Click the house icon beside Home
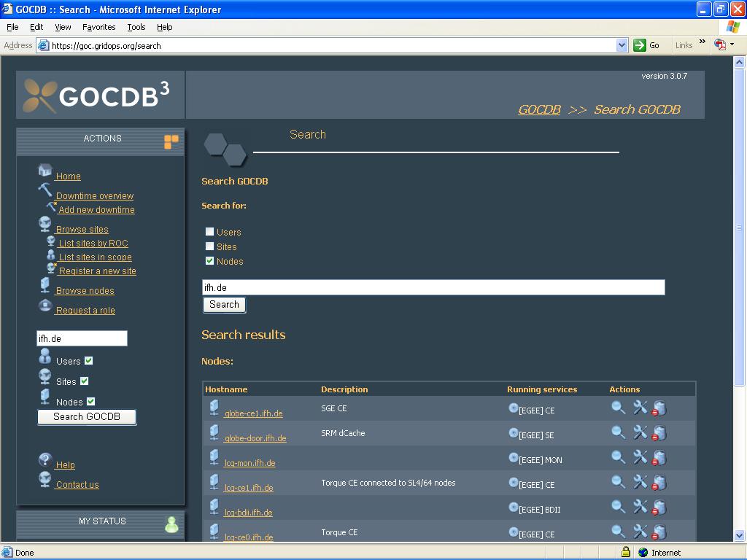Screen dimensions: 747x560 [44, 171]
